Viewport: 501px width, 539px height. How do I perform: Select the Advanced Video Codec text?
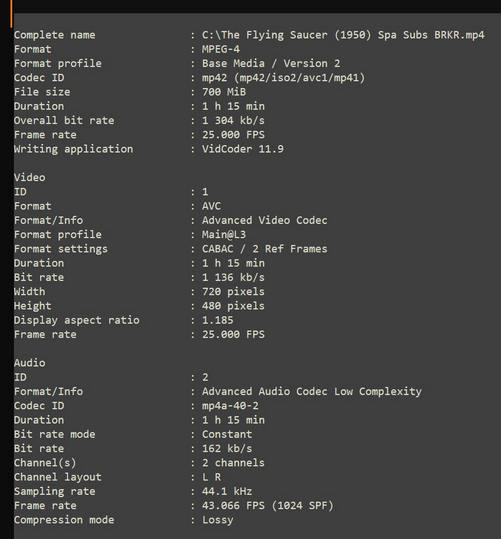(264, 220)
